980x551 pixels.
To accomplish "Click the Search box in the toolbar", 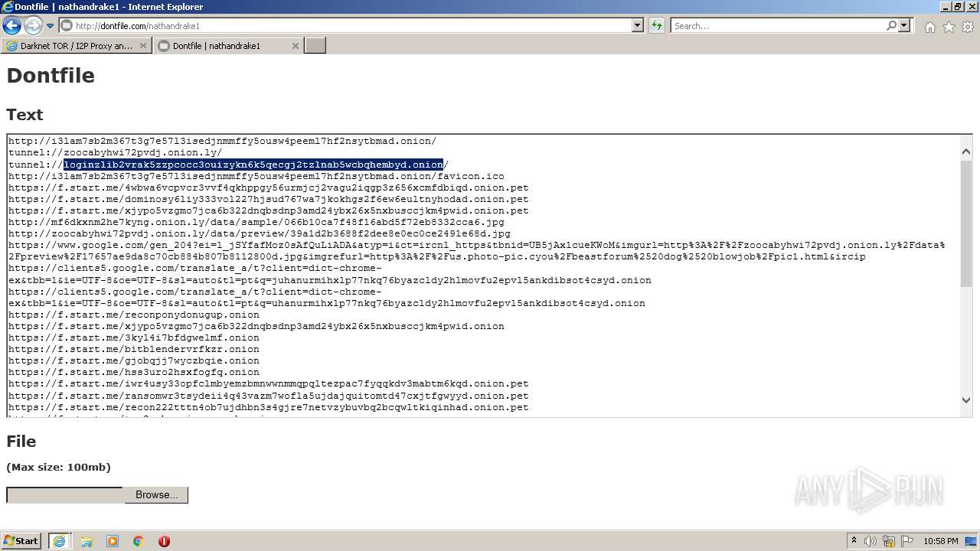I will click(x=778, y=25).
